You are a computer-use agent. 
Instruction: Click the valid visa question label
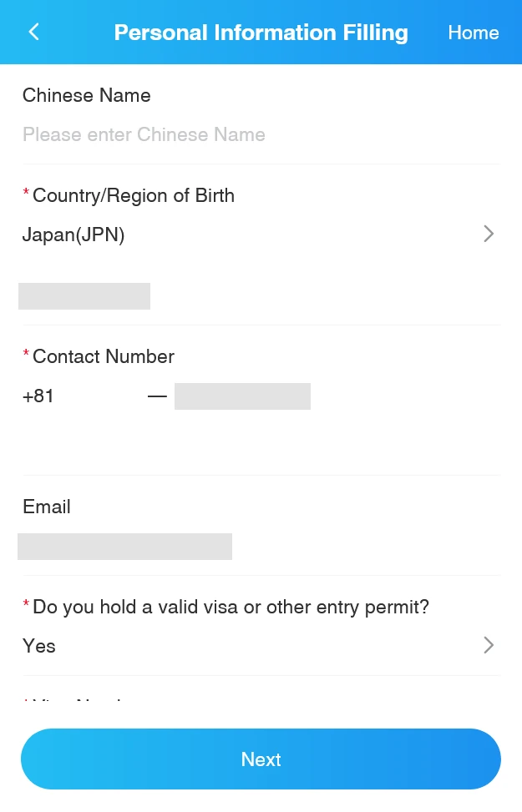pyautogui.click(x=231, y=608)
